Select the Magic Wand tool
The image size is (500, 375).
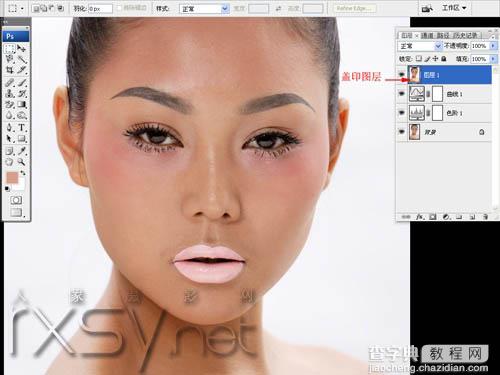coord(22,59)
